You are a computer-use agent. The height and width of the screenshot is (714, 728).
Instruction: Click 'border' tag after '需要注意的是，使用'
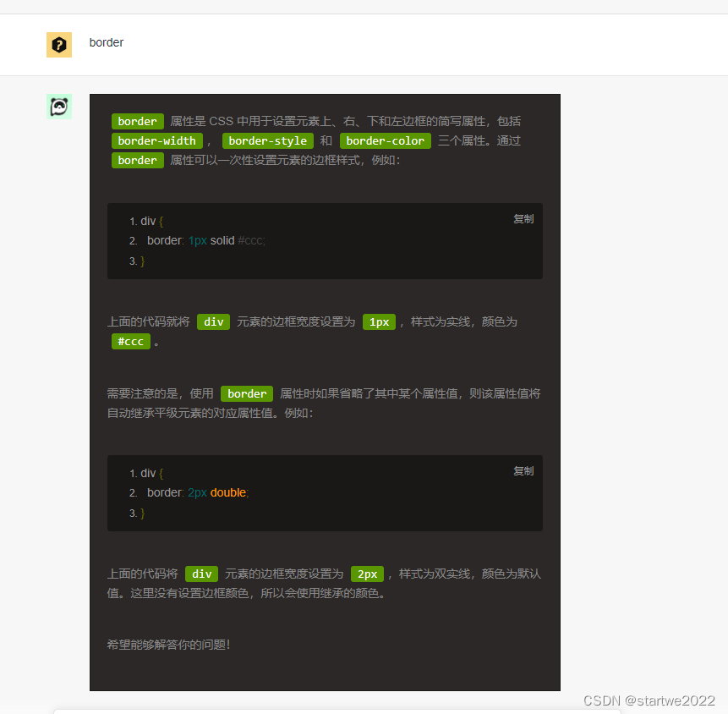[x=247, y=394]
